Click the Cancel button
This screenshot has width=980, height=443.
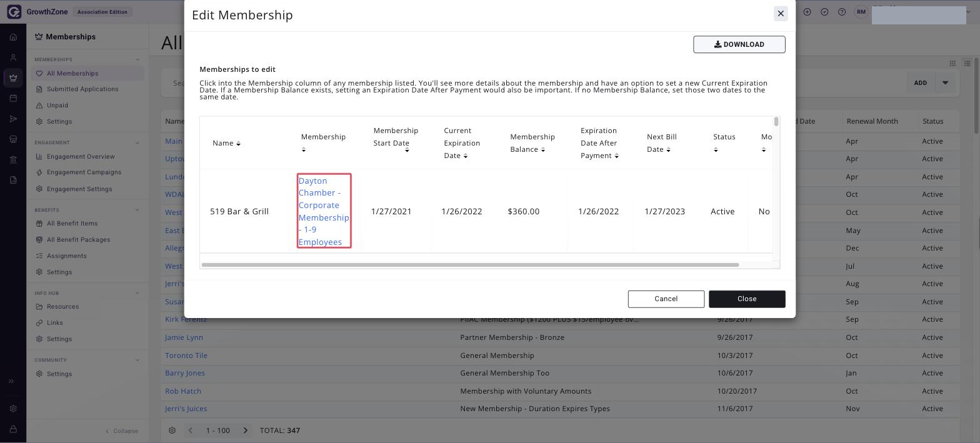click(666, 299)
